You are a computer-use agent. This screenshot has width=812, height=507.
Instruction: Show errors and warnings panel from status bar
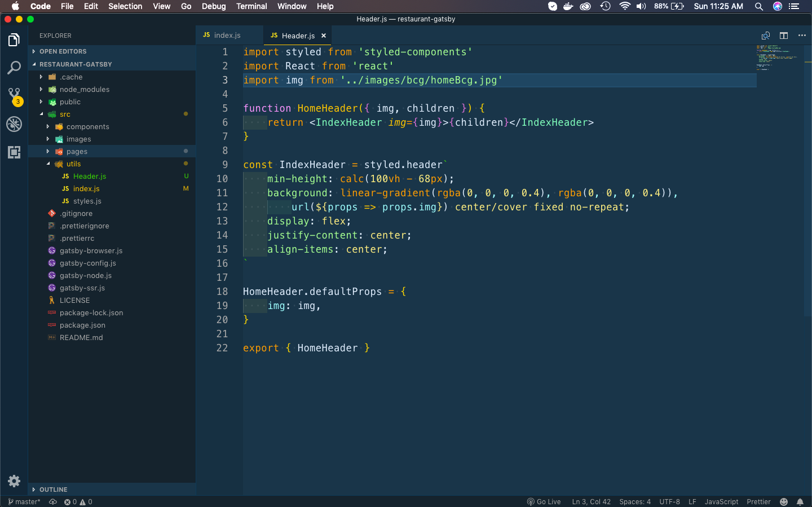point(78,502)
